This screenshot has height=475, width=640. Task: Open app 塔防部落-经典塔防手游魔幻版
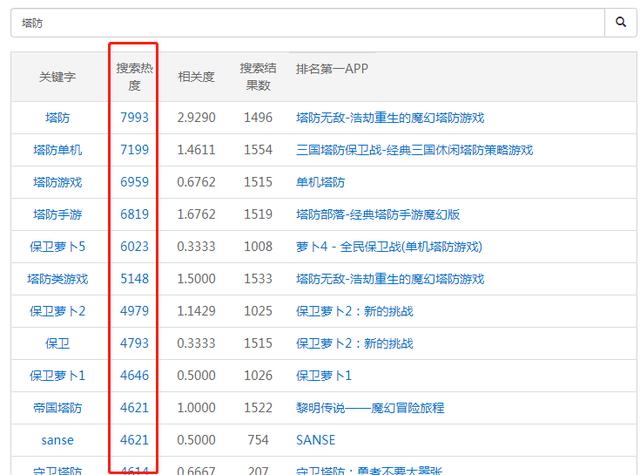click(x=378, y=215)
